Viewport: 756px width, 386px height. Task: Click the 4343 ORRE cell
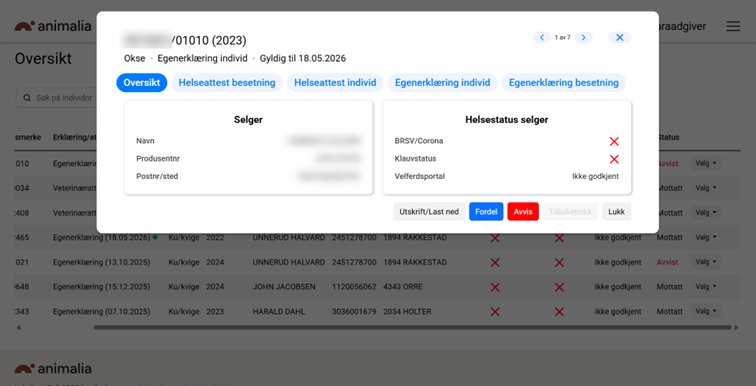(x=403, y=287)
